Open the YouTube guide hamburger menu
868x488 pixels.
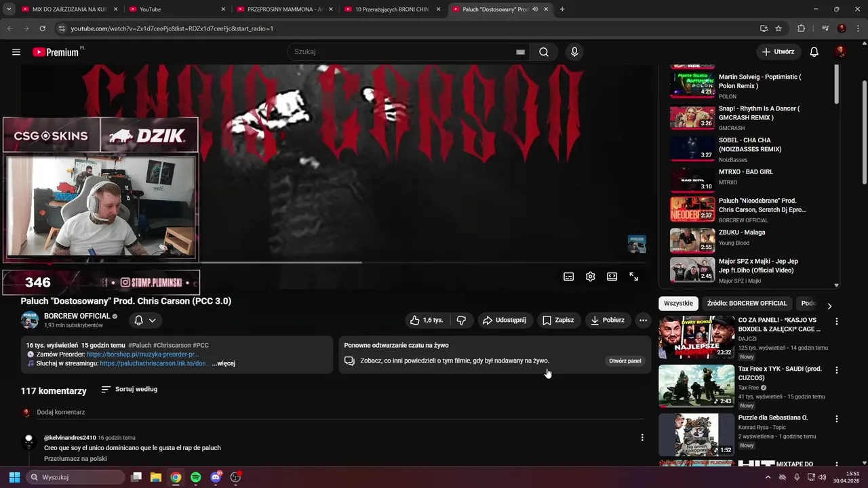[x=16, y=52]
